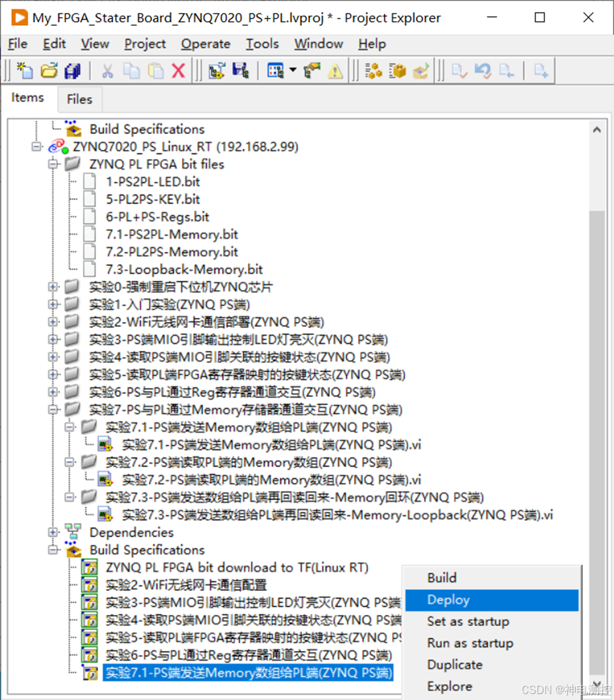This screenshot has width=614, height=700.
Task: Click the Dependencies tree icon
Action: (73, 532)
